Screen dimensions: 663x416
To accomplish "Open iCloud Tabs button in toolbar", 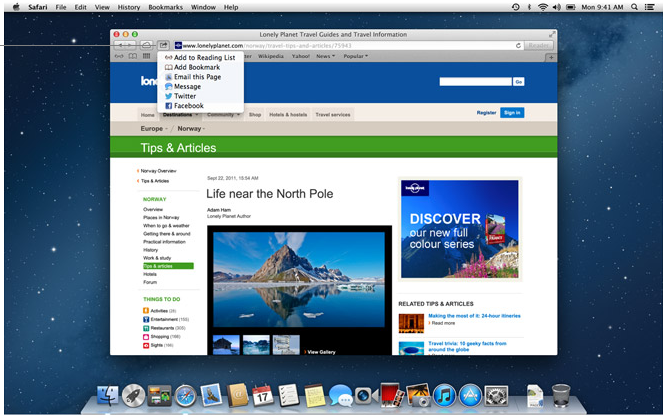I will 146,45.
